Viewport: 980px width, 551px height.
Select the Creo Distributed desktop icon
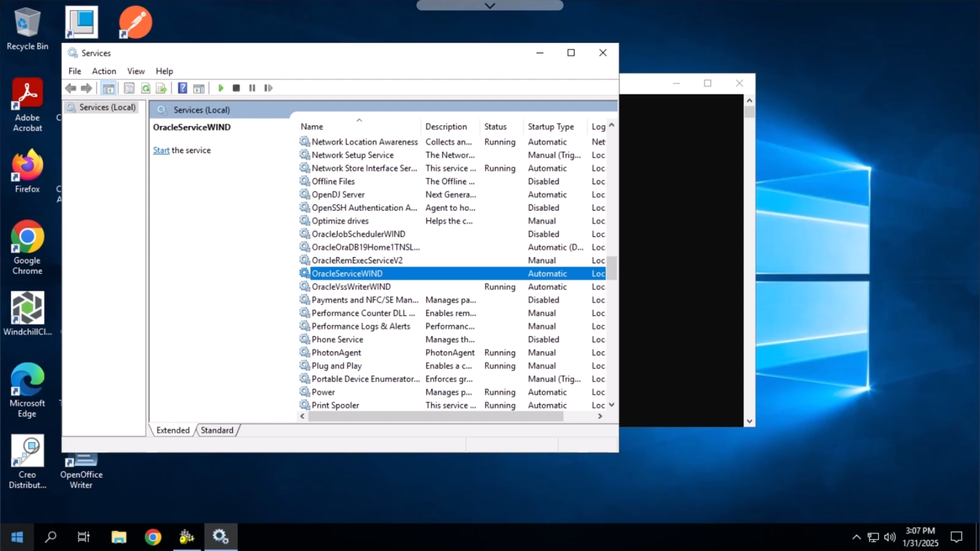[x=28, y=462]
